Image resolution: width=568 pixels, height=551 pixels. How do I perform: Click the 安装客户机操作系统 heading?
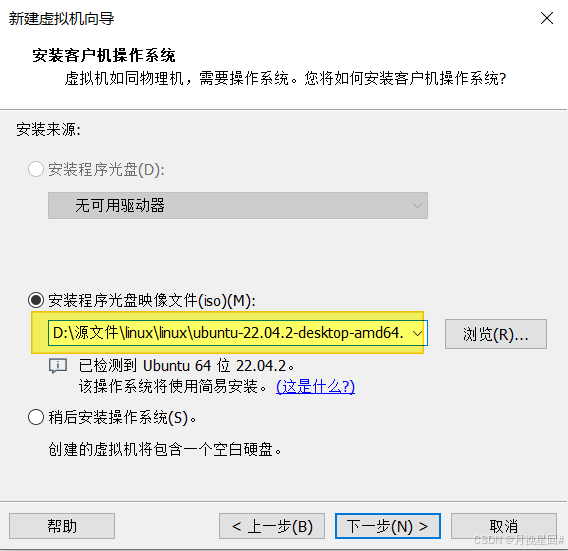coord(104,55)
